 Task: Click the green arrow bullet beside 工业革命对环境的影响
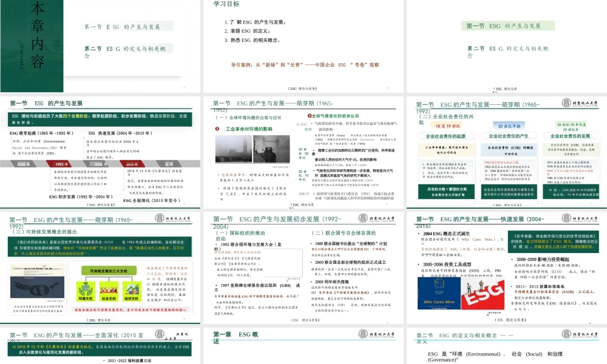pyautogui.click(x=216, y=129)
